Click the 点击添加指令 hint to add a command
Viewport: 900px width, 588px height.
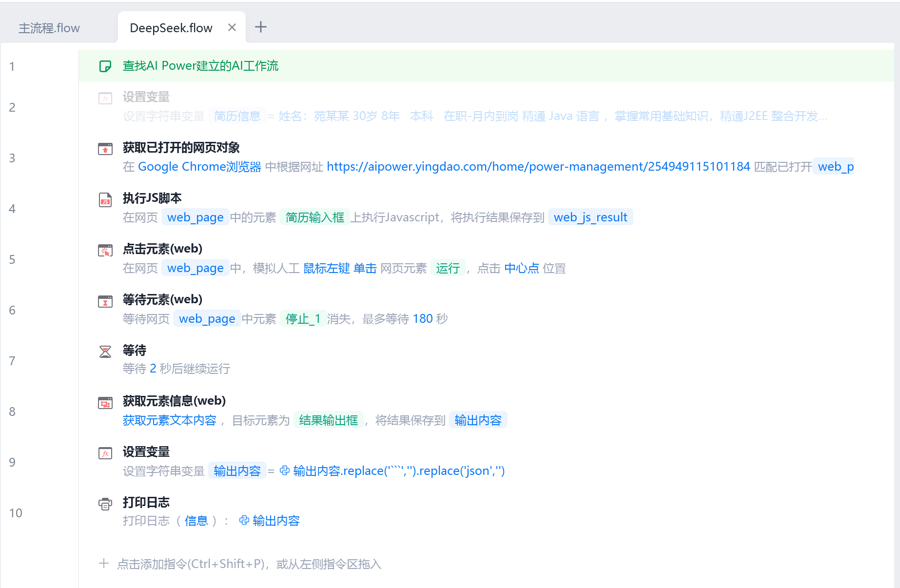pyautogui.click(x=249, y=564)
